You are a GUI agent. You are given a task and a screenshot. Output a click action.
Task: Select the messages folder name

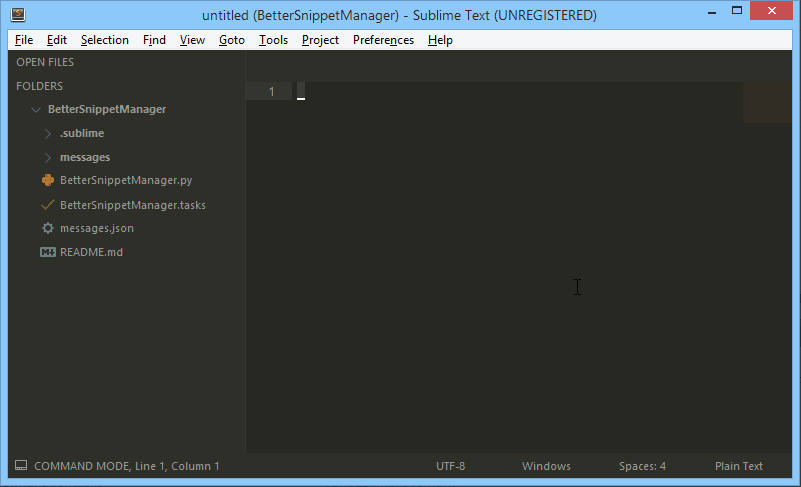tap(85, 157)
